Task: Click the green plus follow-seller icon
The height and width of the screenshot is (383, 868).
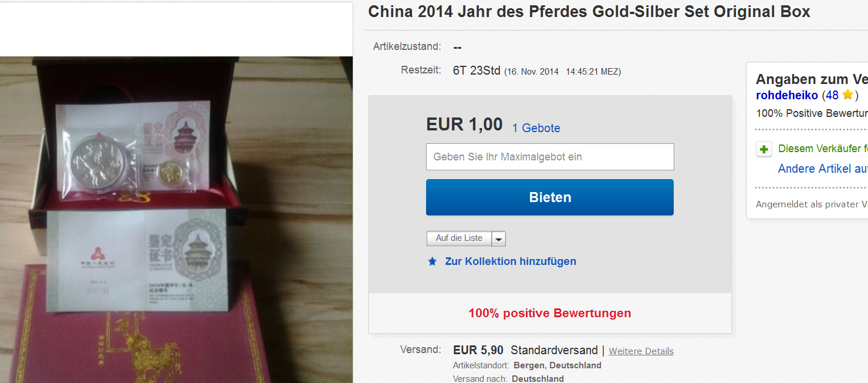Action: coord(764,149)
